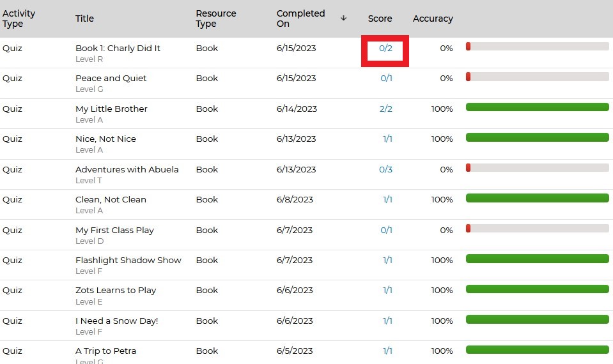Click the sort arrow beside Completed On
Screen dimensions: 613x364
point(343,18)
